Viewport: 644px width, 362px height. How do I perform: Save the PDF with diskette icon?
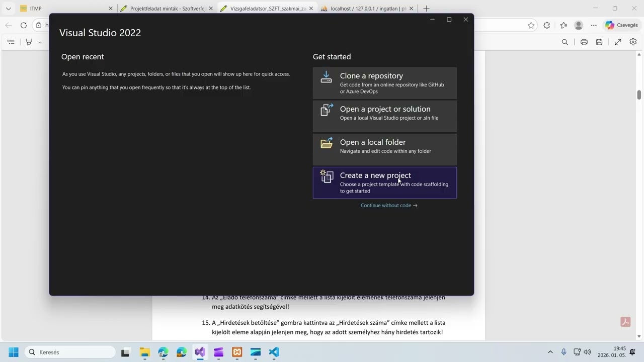tap(599, 42)
